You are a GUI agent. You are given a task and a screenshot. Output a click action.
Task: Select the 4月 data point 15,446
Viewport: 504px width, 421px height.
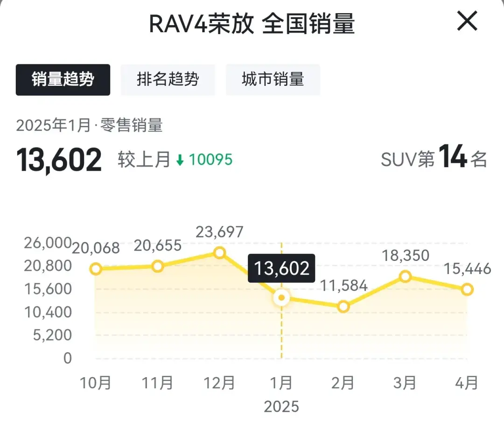pyautogui.click(x=467, y=289)
